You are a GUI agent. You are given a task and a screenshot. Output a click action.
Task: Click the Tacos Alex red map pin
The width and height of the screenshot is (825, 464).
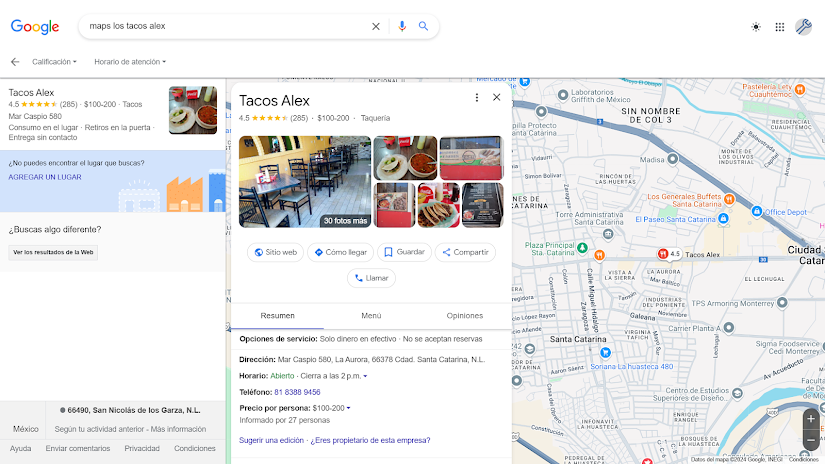click(663, 254)
